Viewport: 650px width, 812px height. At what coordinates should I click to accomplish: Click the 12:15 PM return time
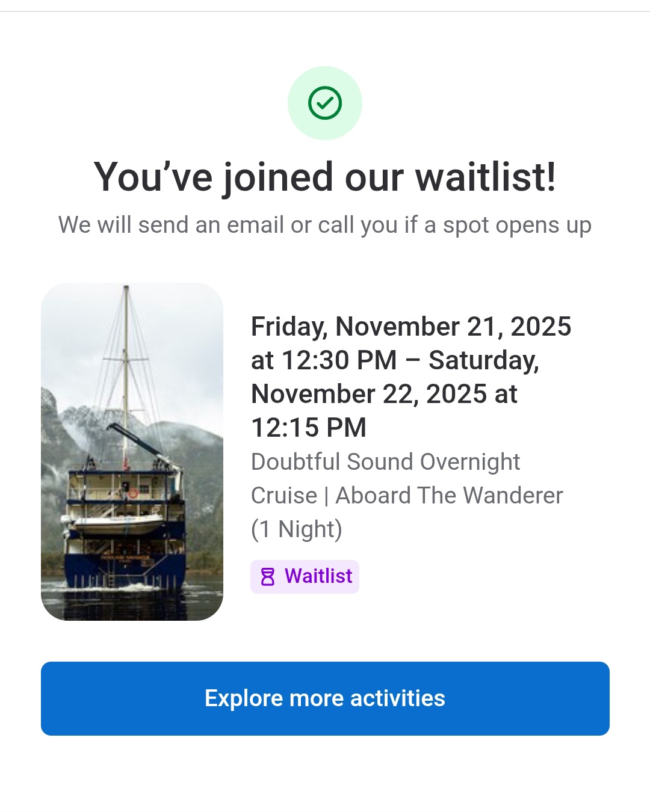309,428
